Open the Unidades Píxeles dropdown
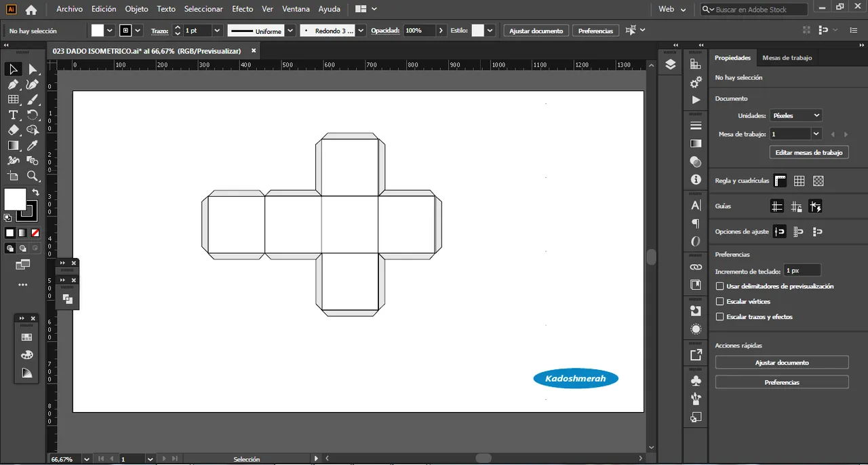 click(x=796, y=115)
